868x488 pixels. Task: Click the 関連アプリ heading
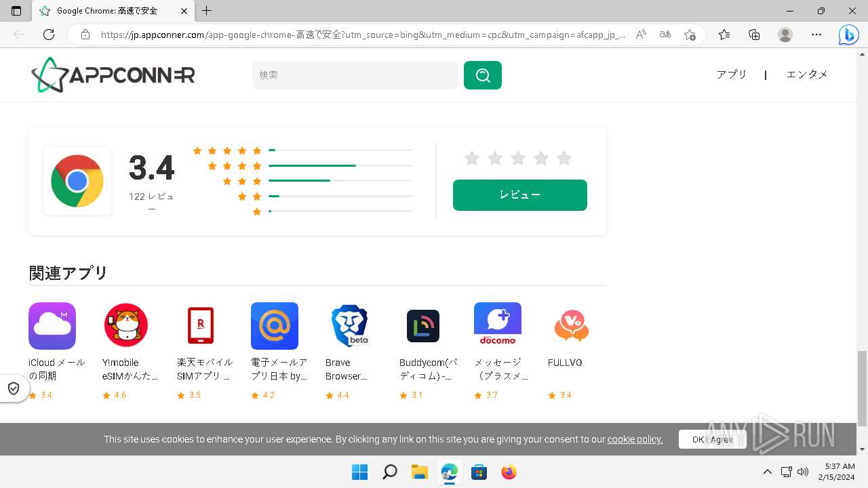tap(68, 273)
